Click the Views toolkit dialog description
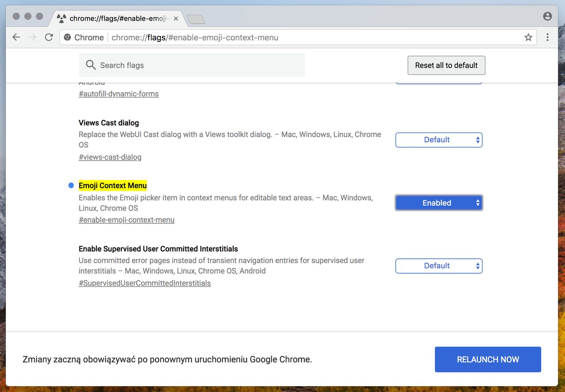Viewport: 565px width, 392px height. [x=230, y=139]
